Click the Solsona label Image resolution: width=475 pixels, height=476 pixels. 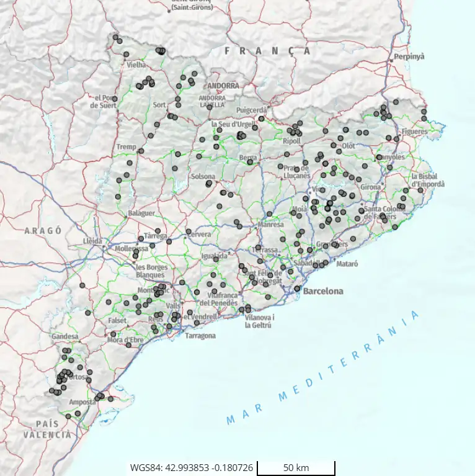(203, 176)
